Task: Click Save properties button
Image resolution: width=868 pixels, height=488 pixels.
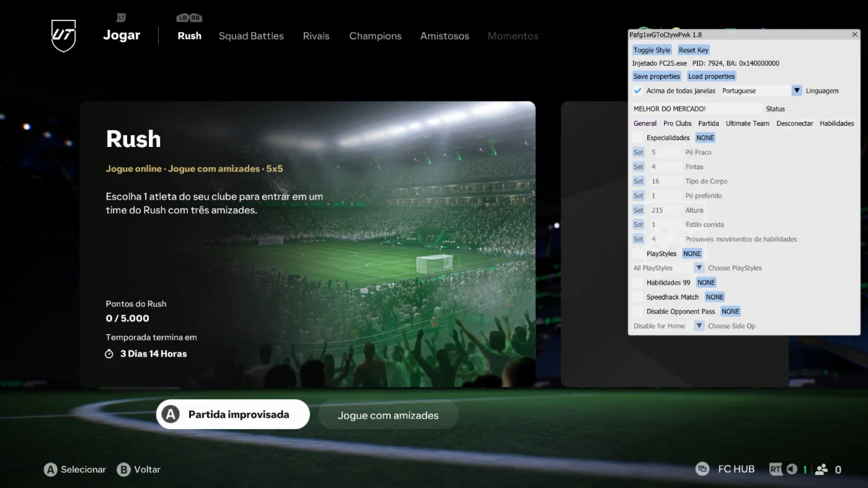Action: click(657, 76)
